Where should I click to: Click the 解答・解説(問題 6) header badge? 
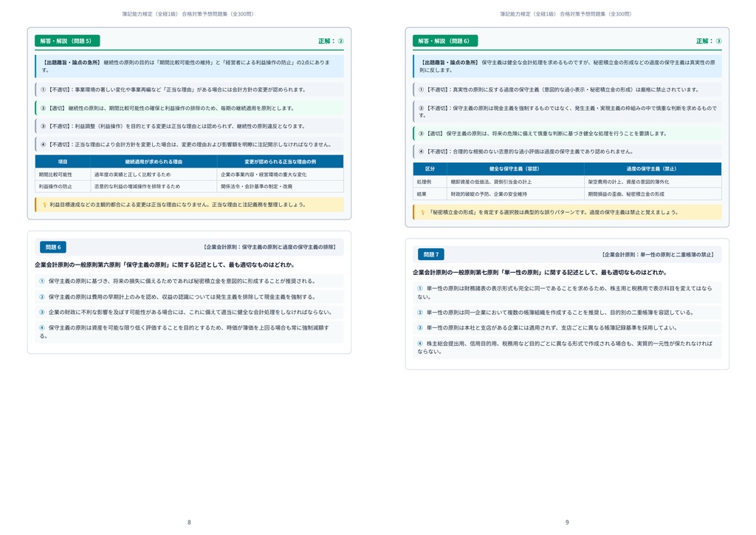pos(445,41)
